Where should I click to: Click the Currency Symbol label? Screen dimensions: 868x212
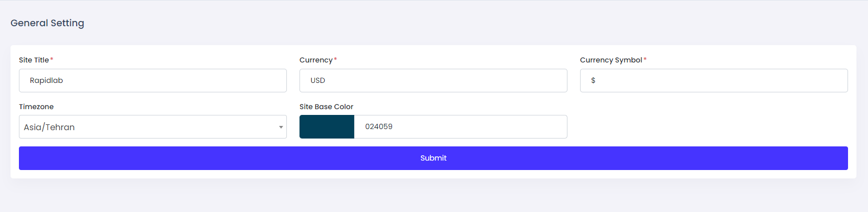click(x=611, y=60)
